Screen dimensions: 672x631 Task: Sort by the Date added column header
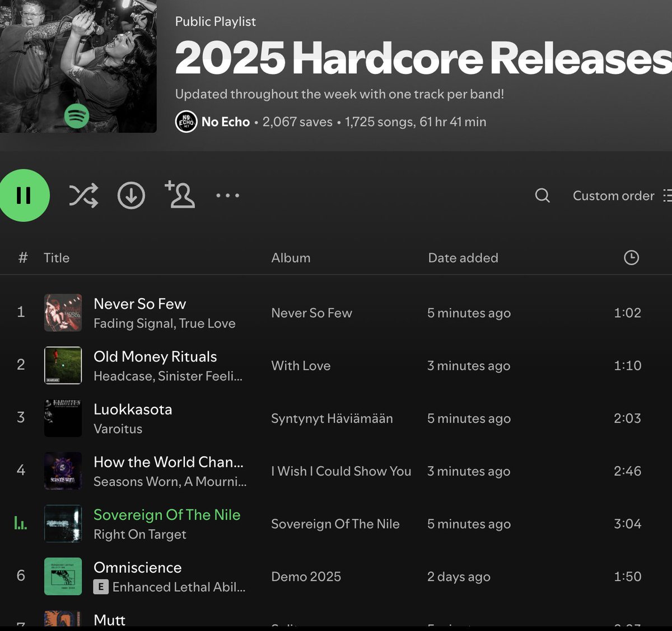(x=463, y=258)
